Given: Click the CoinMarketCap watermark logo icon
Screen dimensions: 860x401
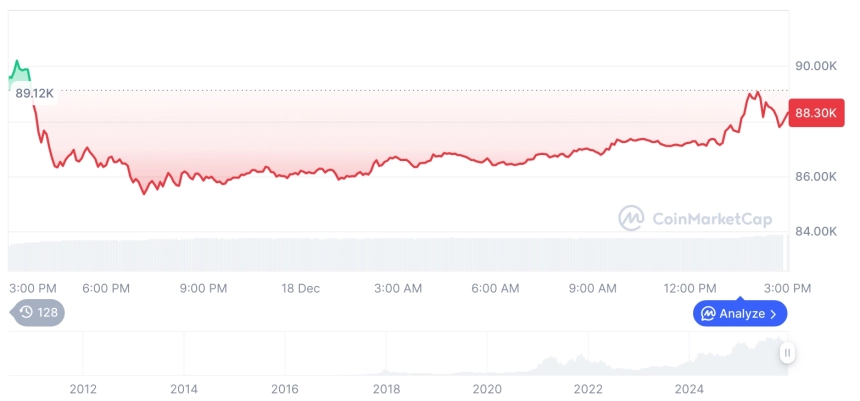Looking at the screenshot, I should tap(630, 218).
